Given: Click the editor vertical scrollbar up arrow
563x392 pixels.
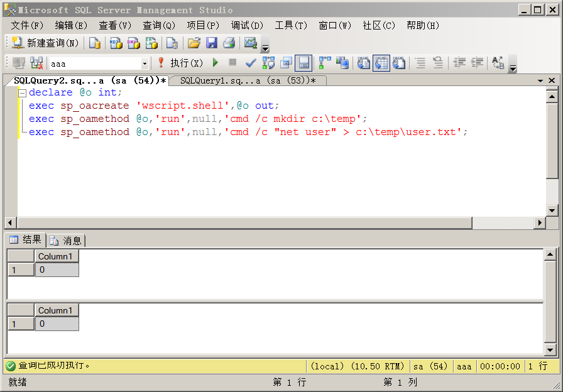Looking at the screenshot, I should coord(552,97).
